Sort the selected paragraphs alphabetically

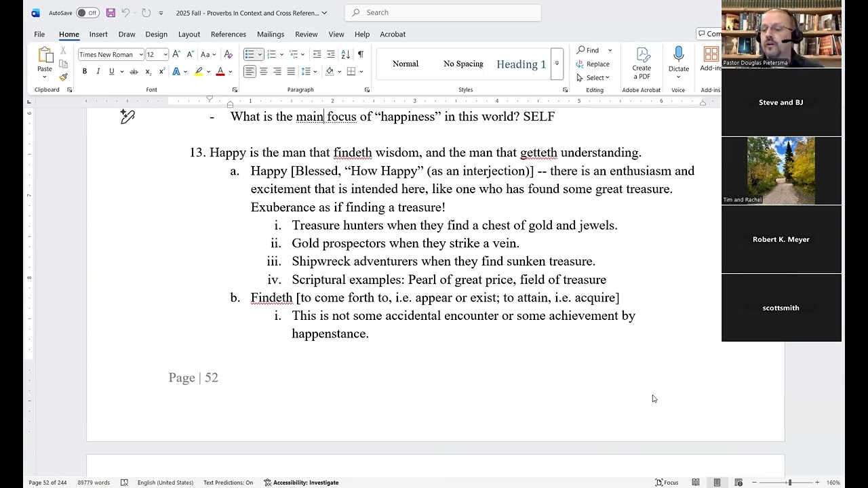[345, 54]
